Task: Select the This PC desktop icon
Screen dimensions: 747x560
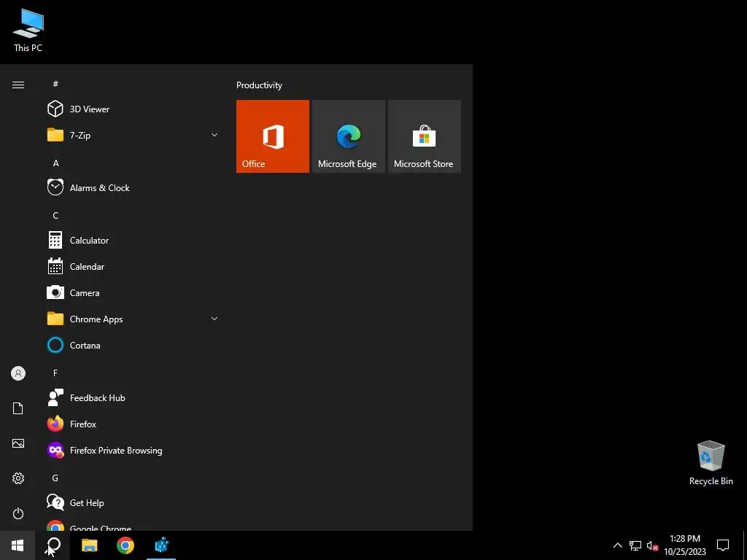Action: pyautogui.click(x=28, y=30)
